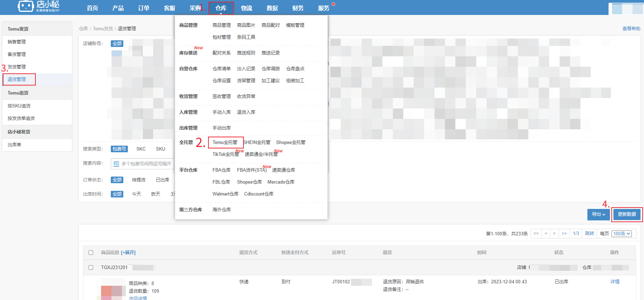Viewport: 644px width, 300px height.
Task: Open 条码工具 from the dropdown menu
Action: tap(246, 37)
